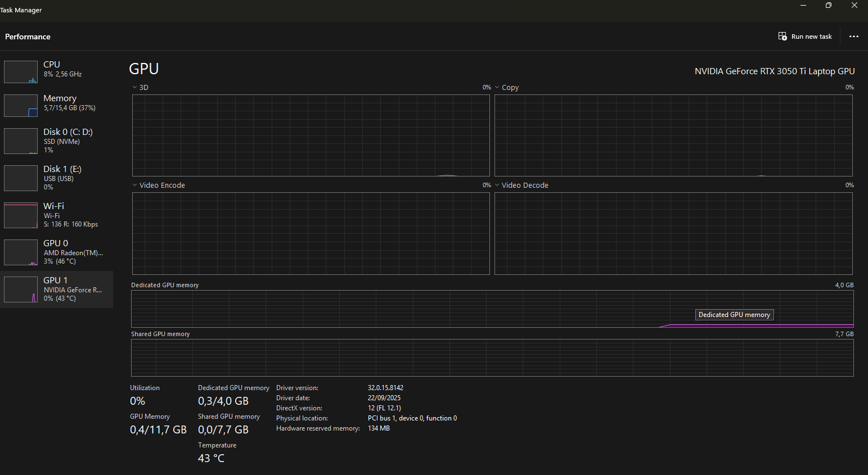Expand the Video Encode engine dropdown
868x475 pixels.
click(135, 186)
